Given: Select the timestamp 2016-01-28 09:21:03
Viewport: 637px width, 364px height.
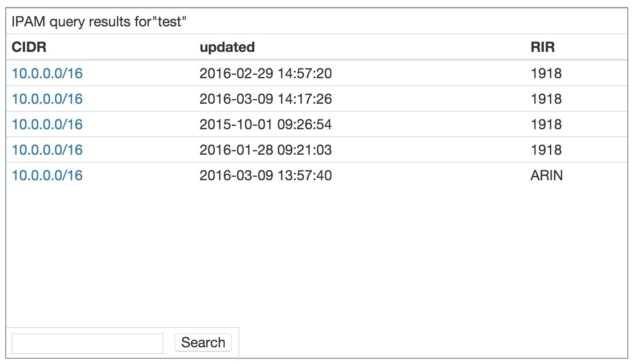Looking at the screenshot, I should tap(265, 149).
